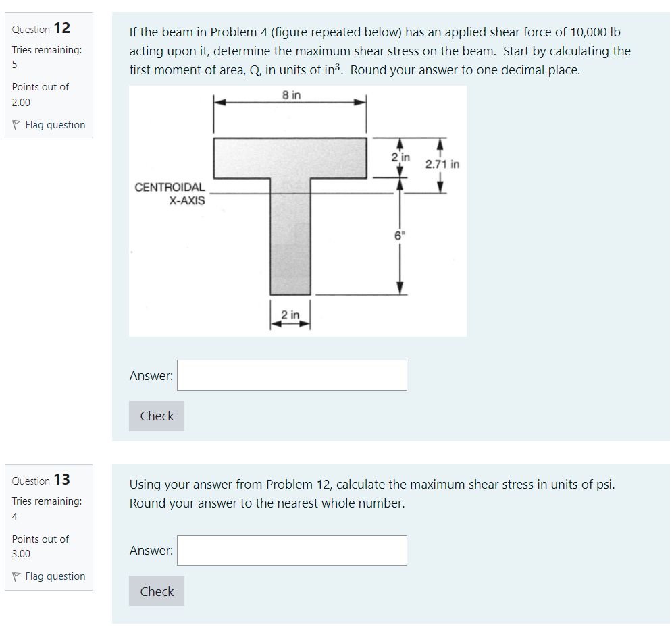Screen dimensions: 672x629
Task: Click the '2.71 in' dimension on the diagram
Action: (441, 163)
